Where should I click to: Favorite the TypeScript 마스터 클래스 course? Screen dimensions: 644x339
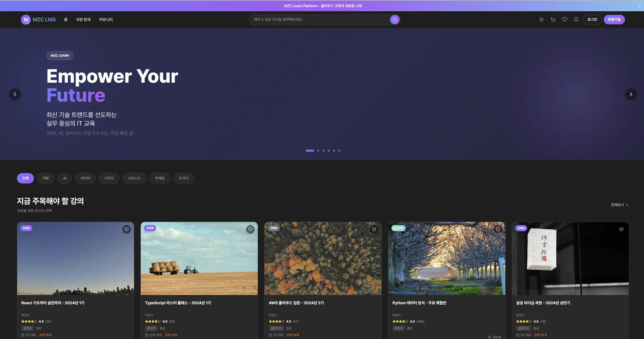[x=250, y=229]
